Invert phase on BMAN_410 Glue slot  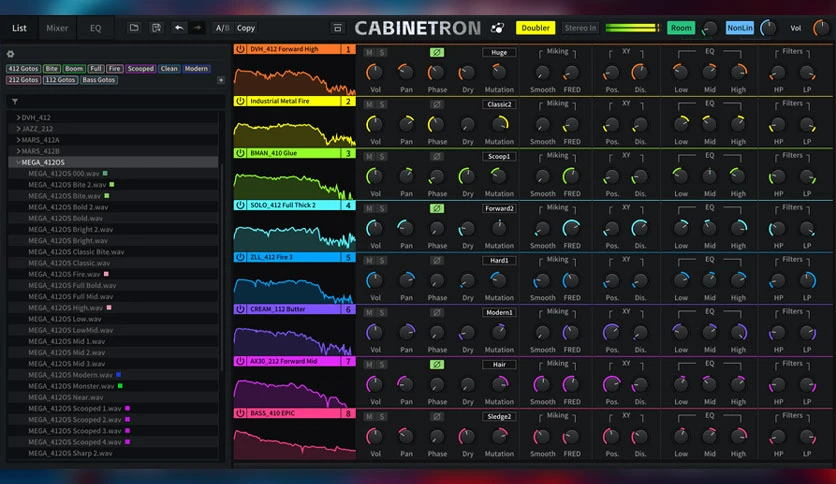(x=437, y=156)
